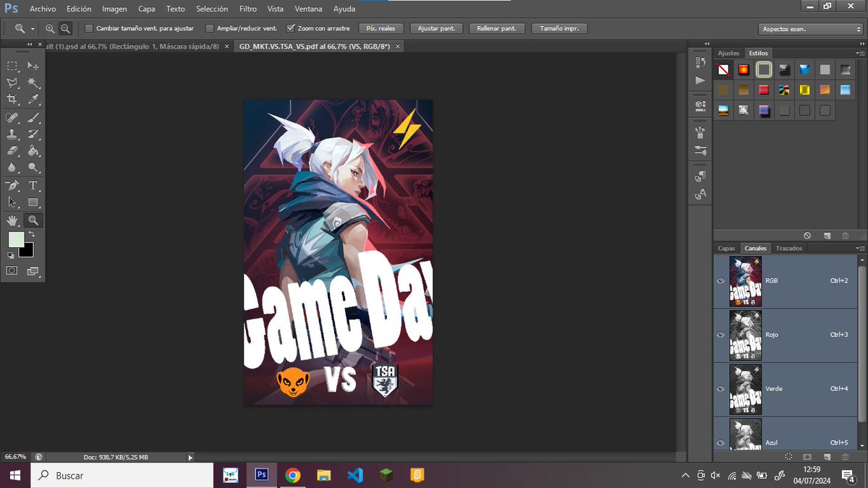Open the Brush Presets panel icon

coord(699,150)
